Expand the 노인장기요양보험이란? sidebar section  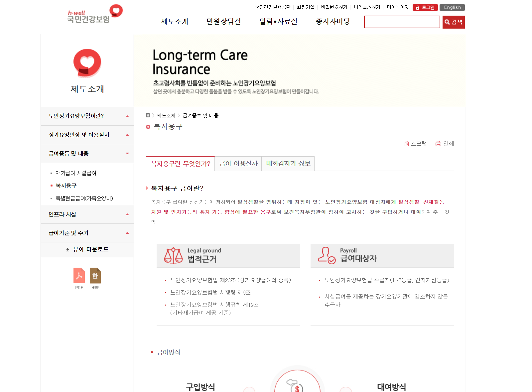[87, 116]
